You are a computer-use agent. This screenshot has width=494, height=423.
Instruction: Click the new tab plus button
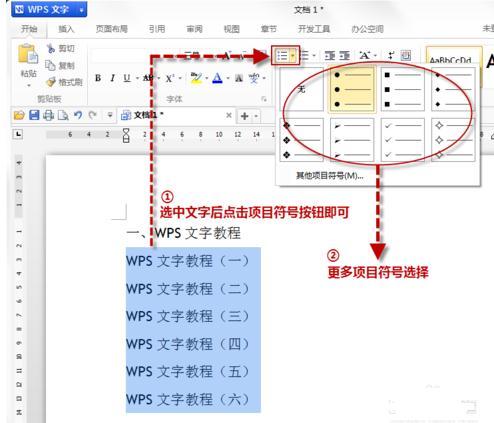[x=245, y=116]
